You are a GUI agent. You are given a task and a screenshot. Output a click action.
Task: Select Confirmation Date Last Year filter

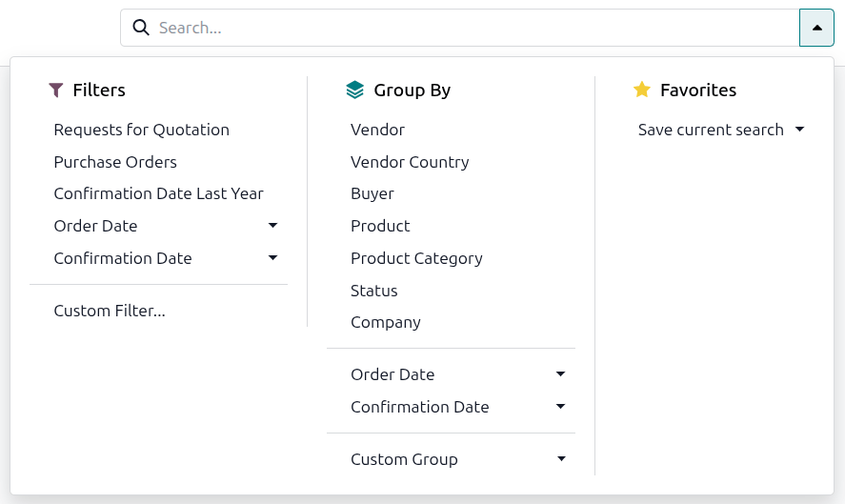(x=158, y=193)
